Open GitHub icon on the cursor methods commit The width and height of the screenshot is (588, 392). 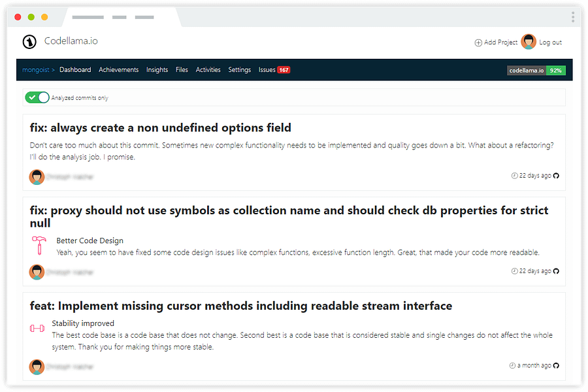(x=556, y=366)
